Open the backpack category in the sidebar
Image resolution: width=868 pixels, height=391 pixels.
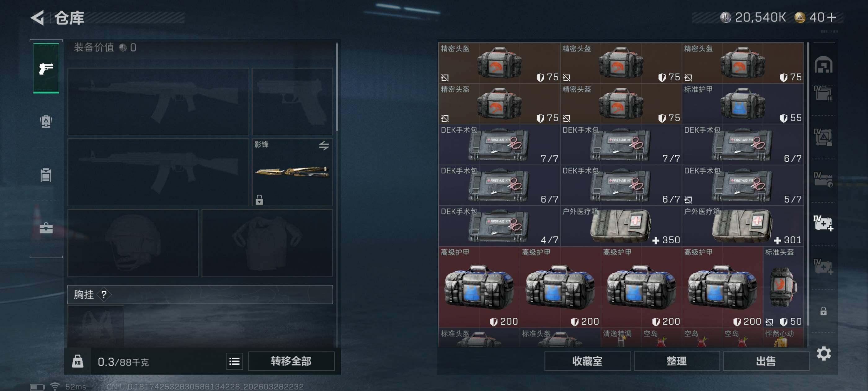pyautogui.click(x=46, y=121)
